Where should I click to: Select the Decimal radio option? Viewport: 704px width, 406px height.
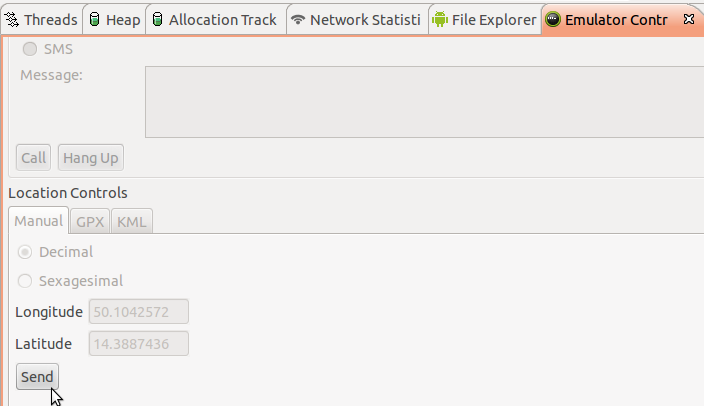[x=25, y=252]
